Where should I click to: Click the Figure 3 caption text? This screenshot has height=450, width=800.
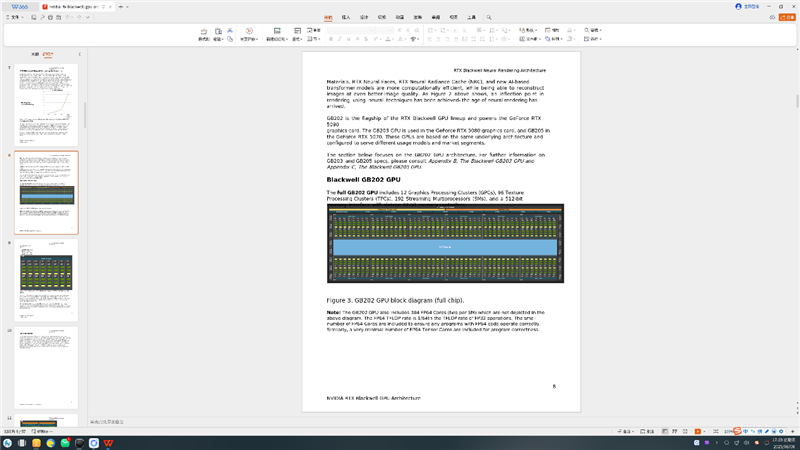[395, 301]
